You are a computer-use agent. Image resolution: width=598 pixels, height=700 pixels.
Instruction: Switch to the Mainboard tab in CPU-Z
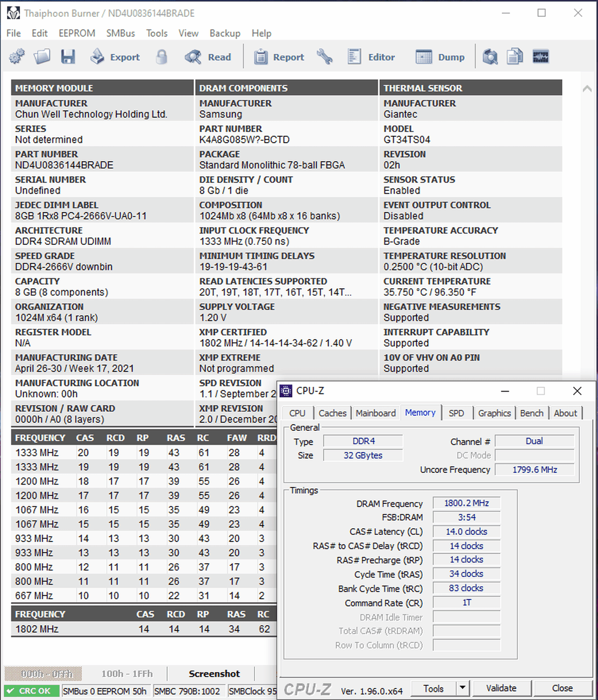click(x=376, y=413)
